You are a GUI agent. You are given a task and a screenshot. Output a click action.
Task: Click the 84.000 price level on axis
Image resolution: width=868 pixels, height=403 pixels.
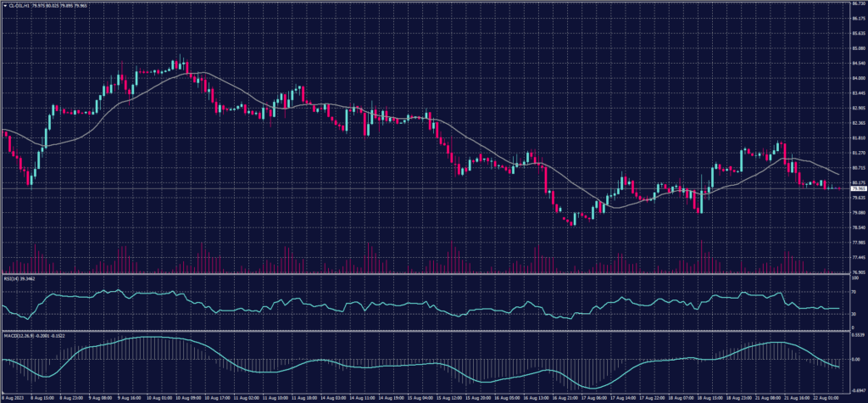(854, 78)
